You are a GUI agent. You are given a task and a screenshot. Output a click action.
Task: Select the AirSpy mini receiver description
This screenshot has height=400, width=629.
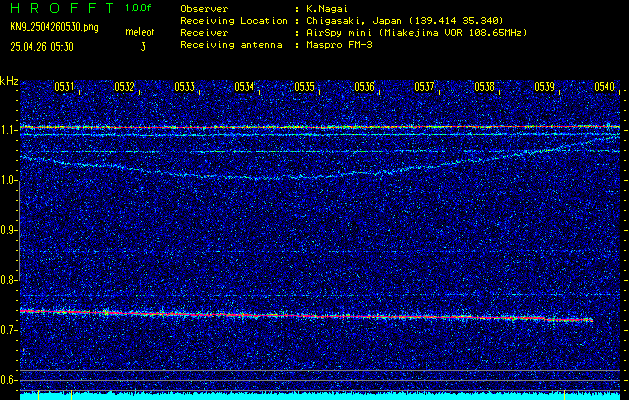(x=416, y=33)
